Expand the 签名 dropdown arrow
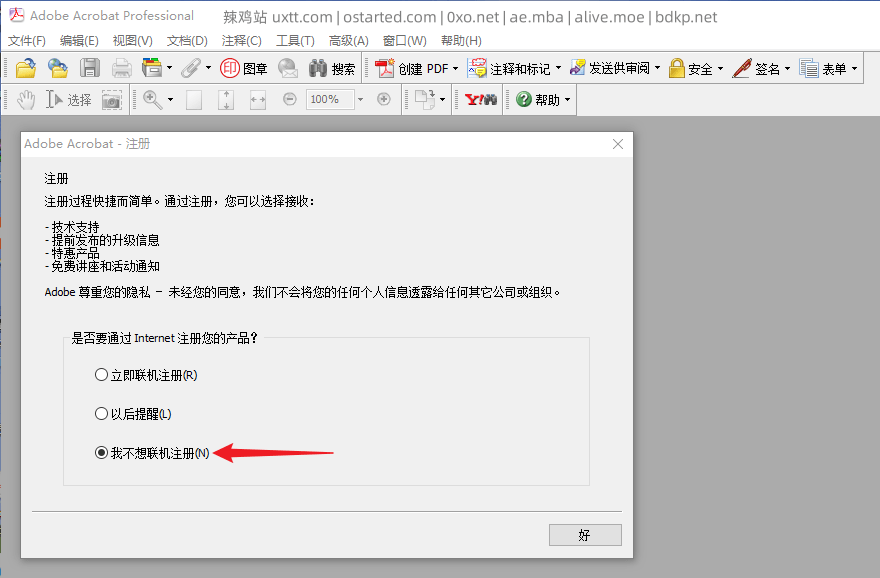The image size is (880, 578). pyautogui.click(x=787, y=68)
